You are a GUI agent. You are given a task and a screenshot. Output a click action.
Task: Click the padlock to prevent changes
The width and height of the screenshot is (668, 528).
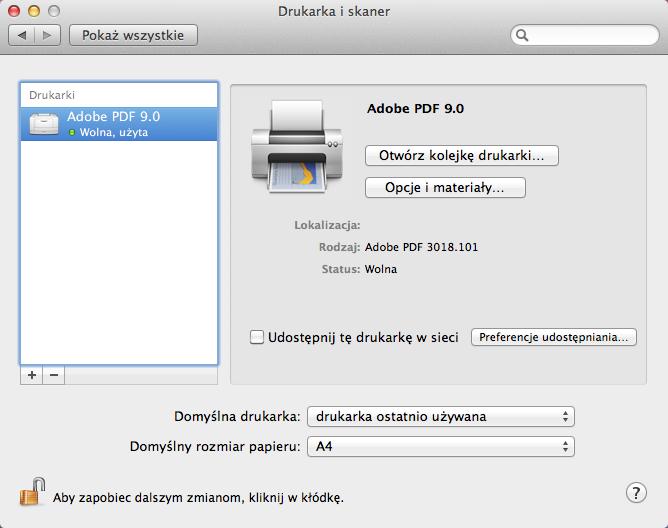pyautogui.click(x=32, y=492)
